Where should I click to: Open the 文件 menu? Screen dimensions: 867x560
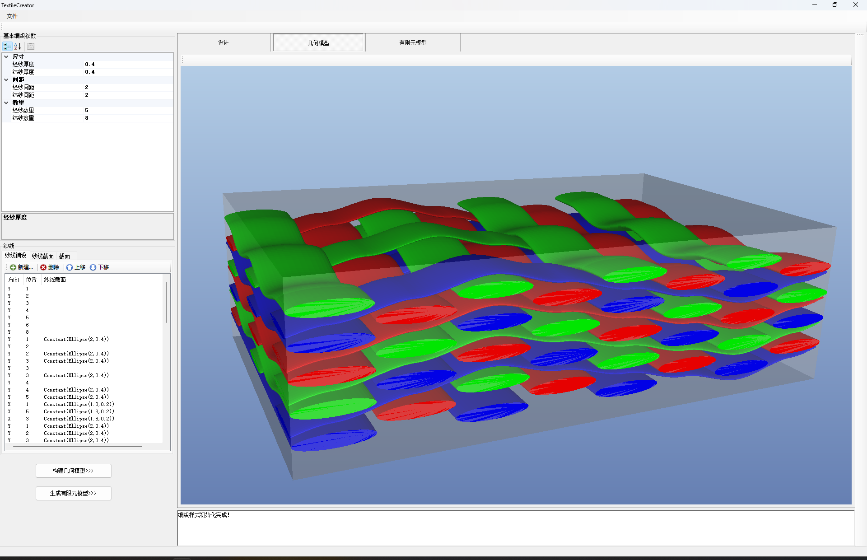coord(11,16)
